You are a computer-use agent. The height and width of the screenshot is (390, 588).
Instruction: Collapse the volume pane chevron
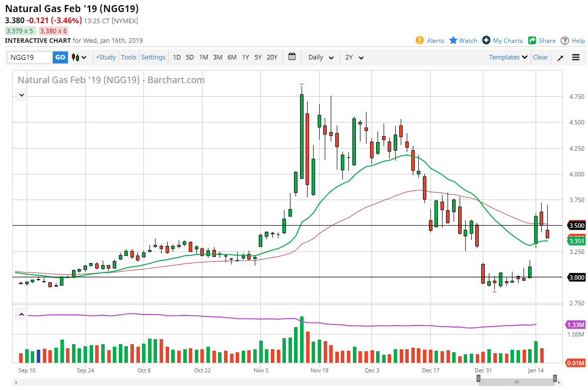(22, 315)
